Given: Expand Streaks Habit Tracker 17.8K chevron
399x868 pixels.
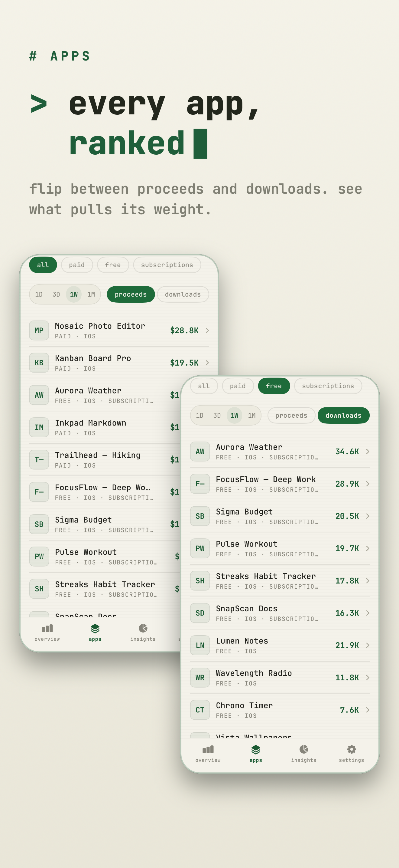Looking at the screenshot, I should pyautogui.click(x=368, y=581).
